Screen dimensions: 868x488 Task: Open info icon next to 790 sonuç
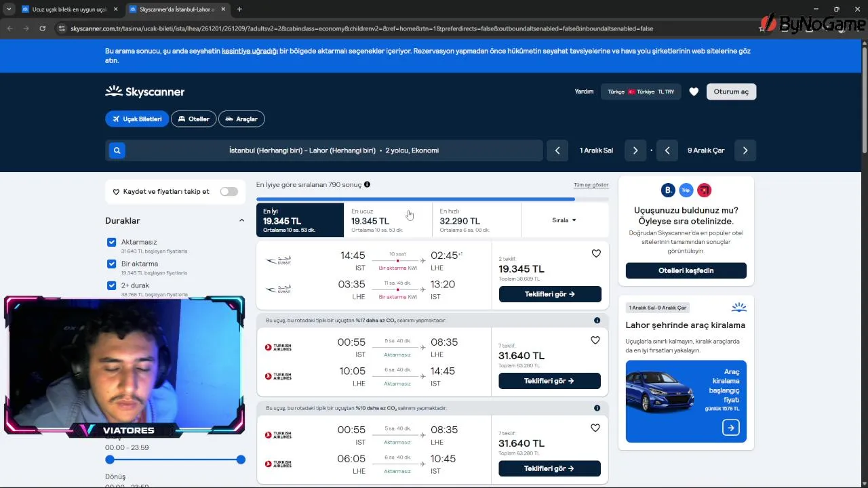tap(367, 184)
